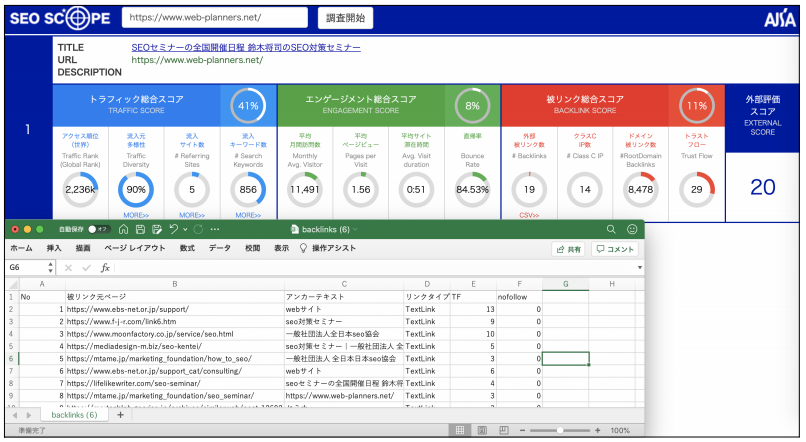Click the URL input field in SEO SCOPE
The height and width of the screenshot is (442, 806).
[x=215, y=17]
